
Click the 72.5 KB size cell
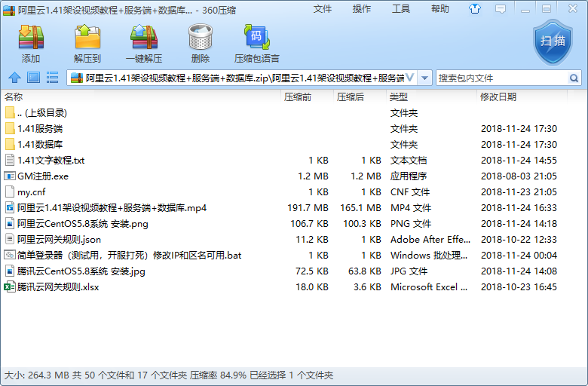point(311,271)
